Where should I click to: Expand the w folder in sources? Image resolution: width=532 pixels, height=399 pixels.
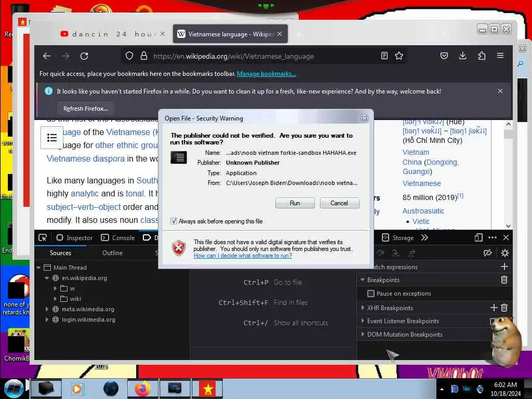pyautogui.click(x=55, y=288)
